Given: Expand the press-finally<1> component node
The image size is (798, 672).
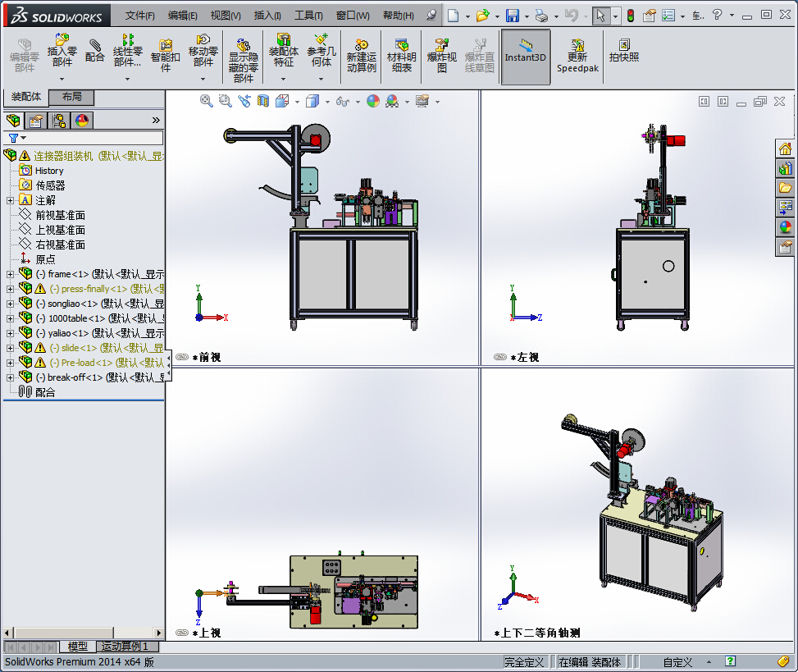Looking at the screenshot, I should 10,289.
